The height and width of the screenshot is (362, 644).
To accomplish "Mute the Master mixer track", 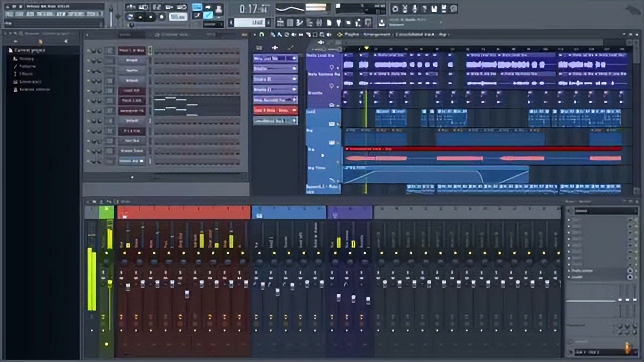I will [x=106, y=253].
